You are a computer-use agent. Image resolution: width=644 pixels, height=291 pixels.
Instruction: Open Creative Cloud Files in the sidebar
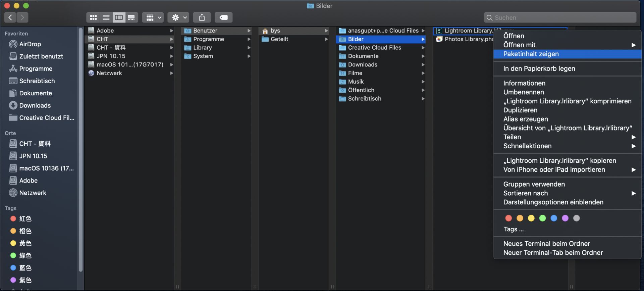pos(42,118)
